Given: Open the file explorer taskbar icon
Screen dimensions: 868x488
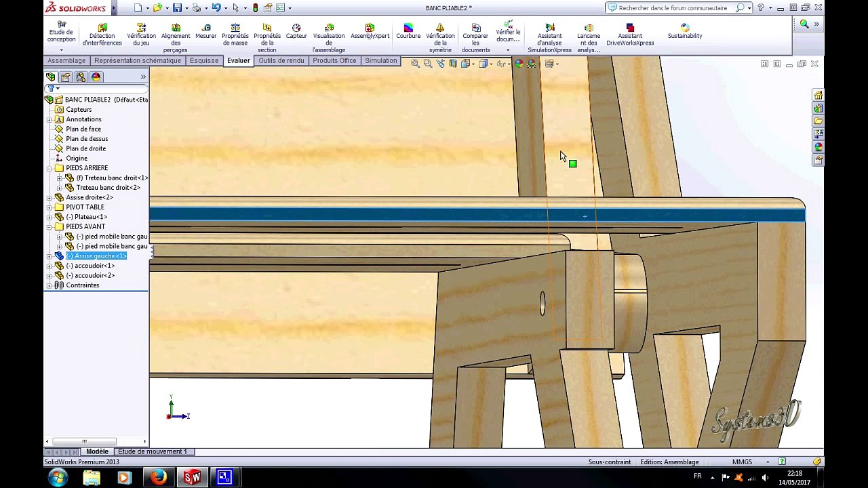Looking at the screenshot, I should click(x=92, y=478).
